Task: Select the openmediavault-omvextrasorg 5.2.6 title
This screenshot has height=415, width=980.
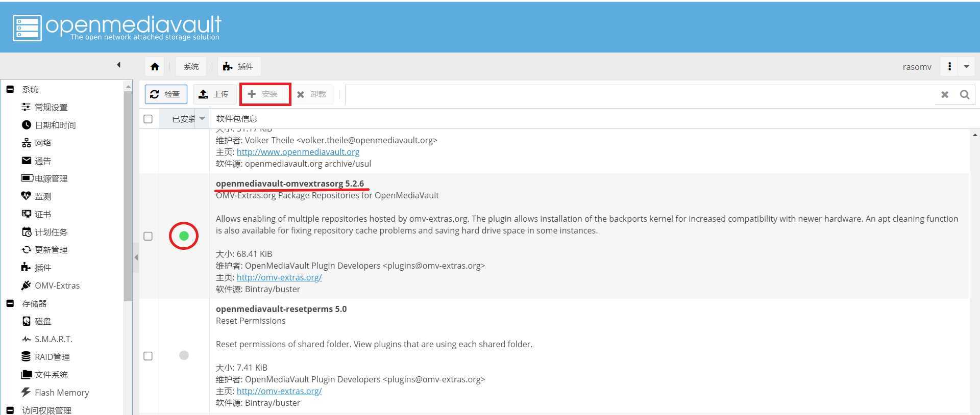Action: coord(290,184)
